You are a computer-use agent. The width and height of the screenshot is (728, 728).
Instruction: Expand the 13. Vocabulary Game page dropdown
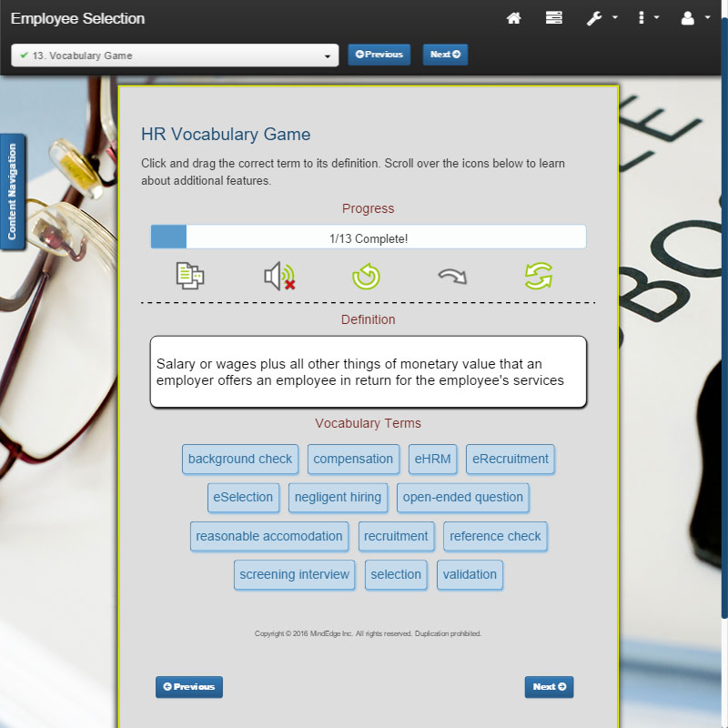click(x=175, y=56)
